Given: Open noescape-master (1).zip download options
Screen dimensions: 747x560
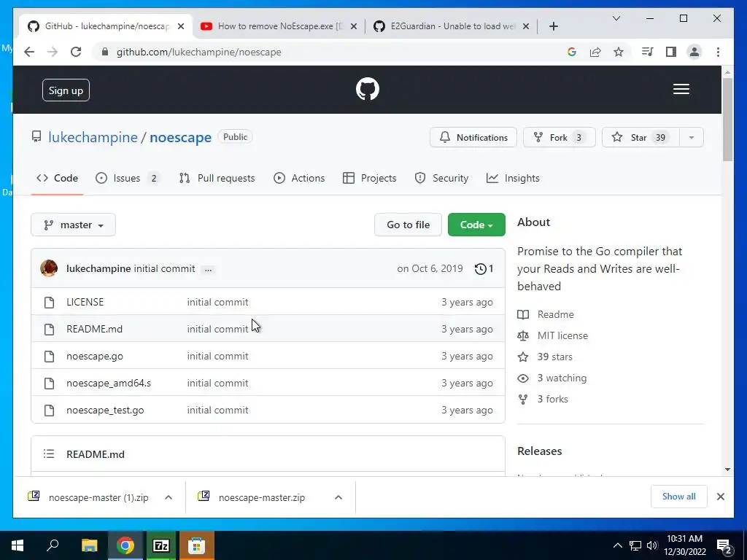Looking at the screenshot, I should pos(169,497).
